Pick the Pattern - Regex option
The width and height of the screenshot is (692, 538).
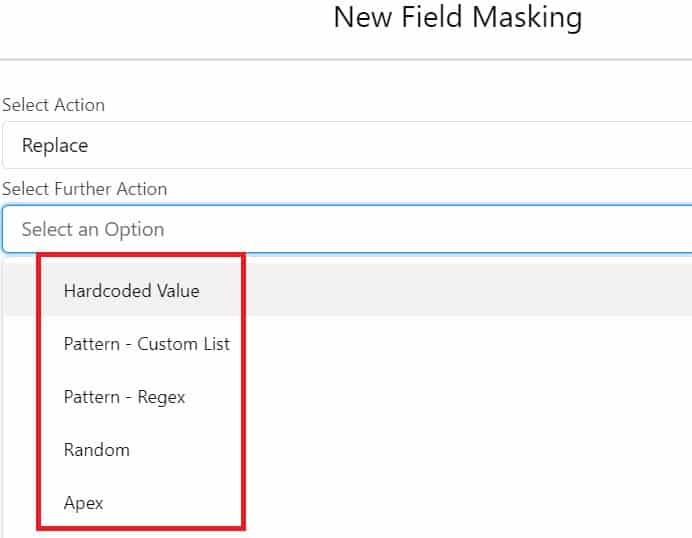pos(124,397)
